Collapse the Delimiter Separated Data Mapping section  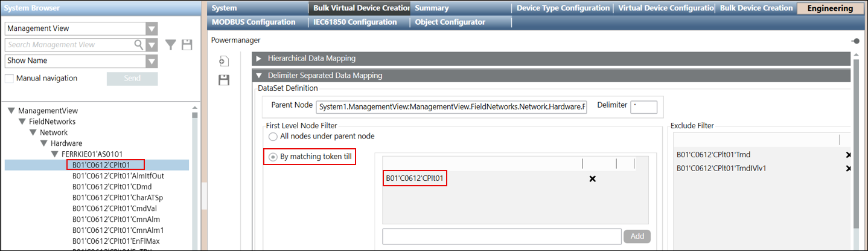pyautogui.click(x=259, y=76)
